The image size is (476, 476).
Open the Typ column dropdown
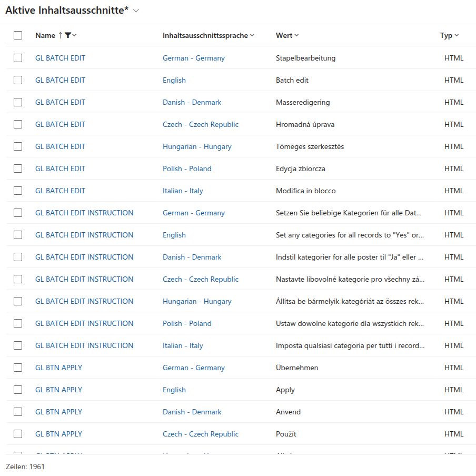pos(458,35)
